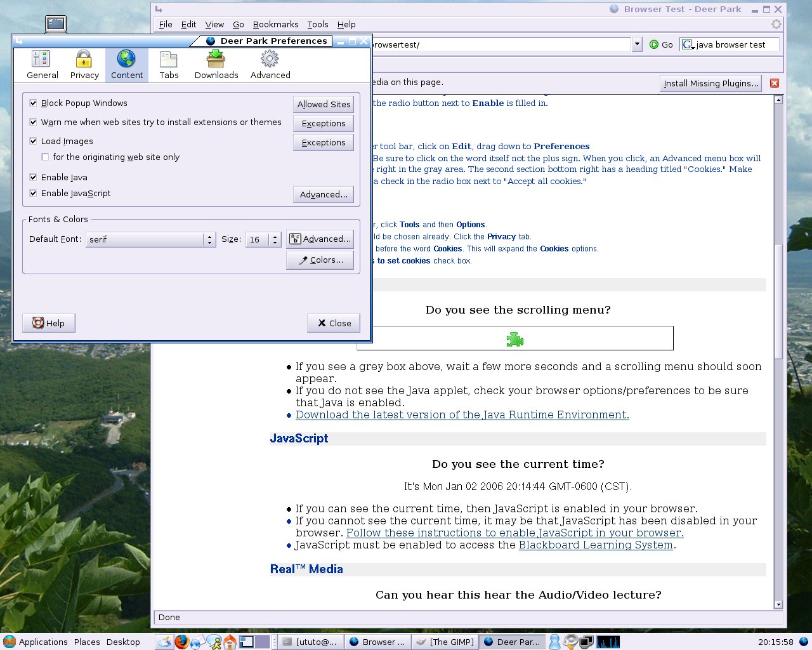Click the Allowed Sites button
812x650 pixels.
[x=324, y=104]
